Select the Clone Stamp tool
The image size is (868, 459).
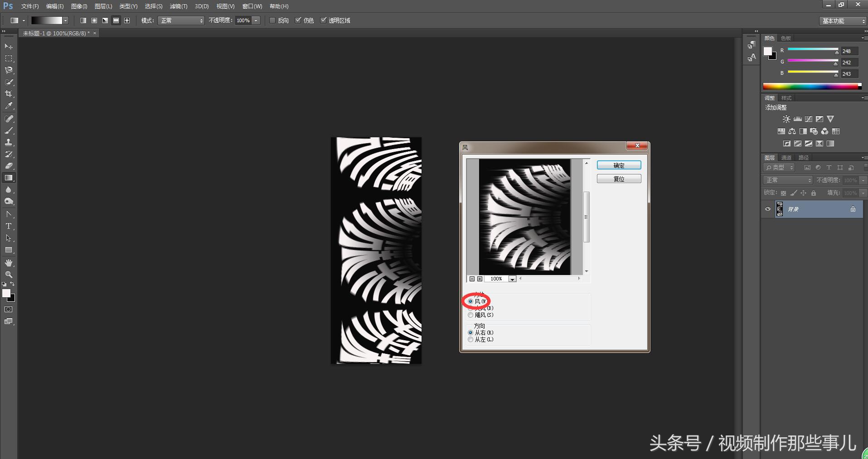(9, 142)
